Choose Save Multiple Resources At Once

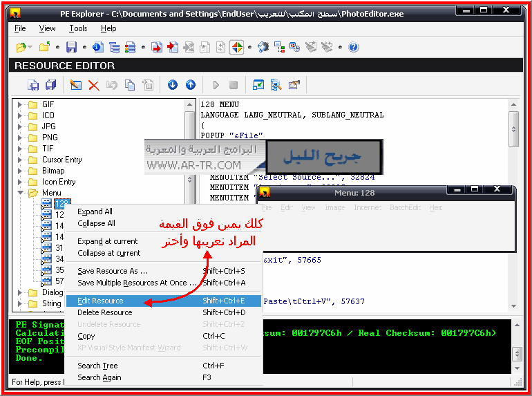coord(164,283)
